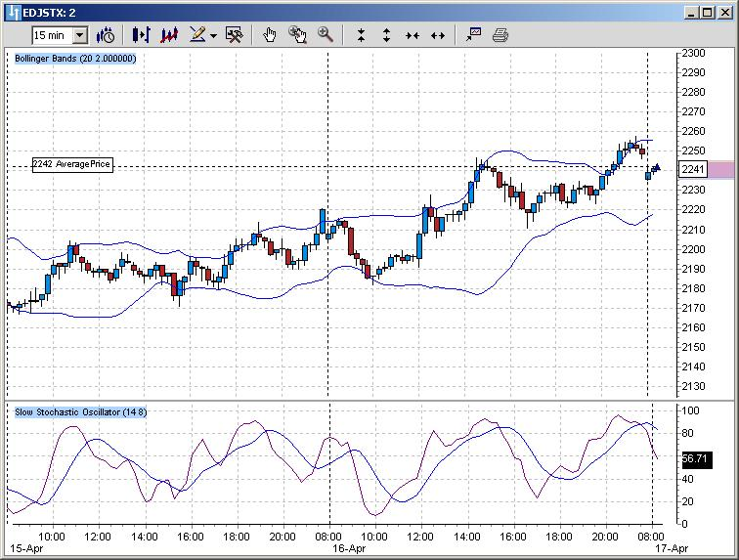
Task: Open the chart indicators icon
Action: (169, 35)
